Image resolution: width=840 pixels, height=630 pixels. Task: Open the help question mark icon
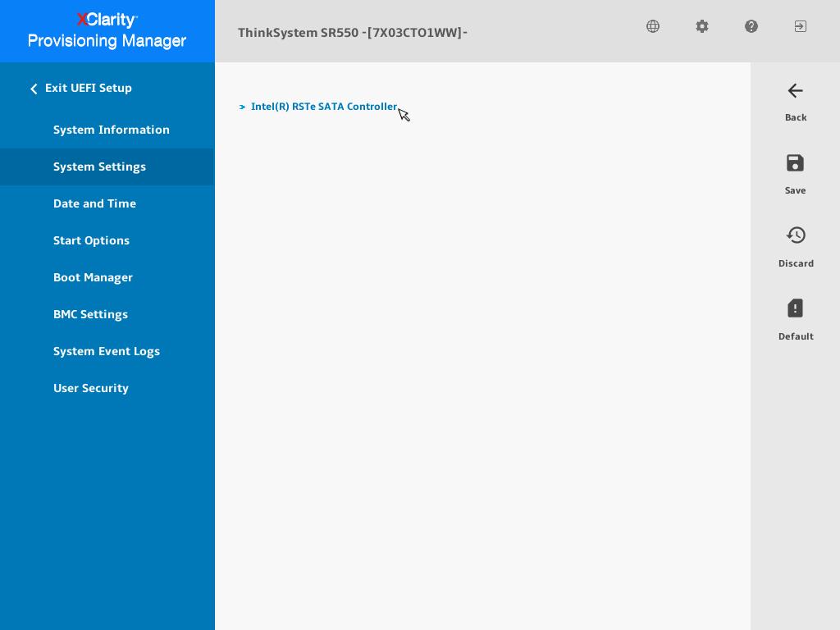(x=751, y=26)
